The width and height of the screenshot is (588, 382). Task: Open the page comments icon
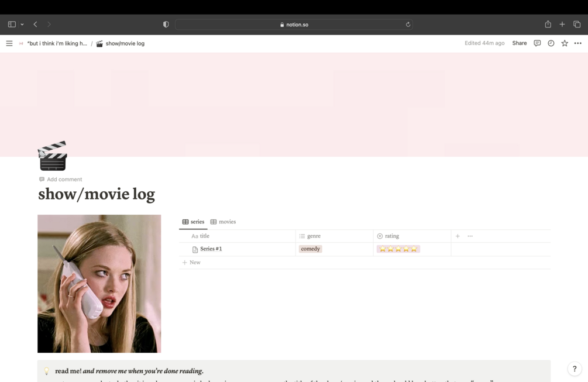(537, 43)
